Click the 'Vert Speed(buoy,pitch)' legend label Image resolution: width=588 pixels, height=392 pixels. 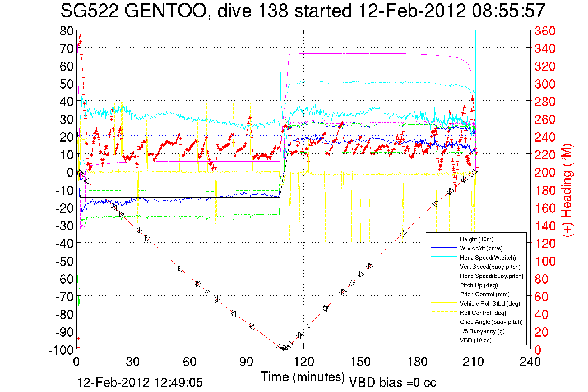point(490,267)
